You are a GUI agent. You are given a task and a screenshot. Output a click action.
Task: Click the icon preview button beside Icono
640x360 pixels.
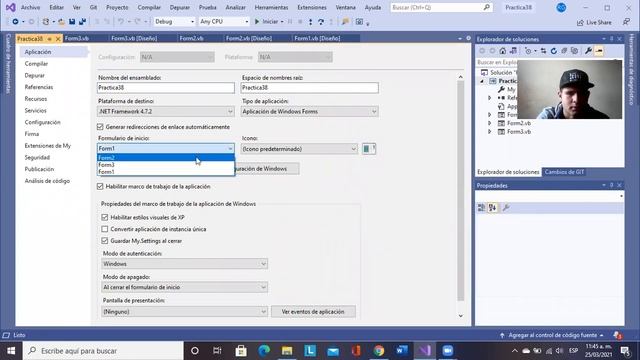[369, 149]
